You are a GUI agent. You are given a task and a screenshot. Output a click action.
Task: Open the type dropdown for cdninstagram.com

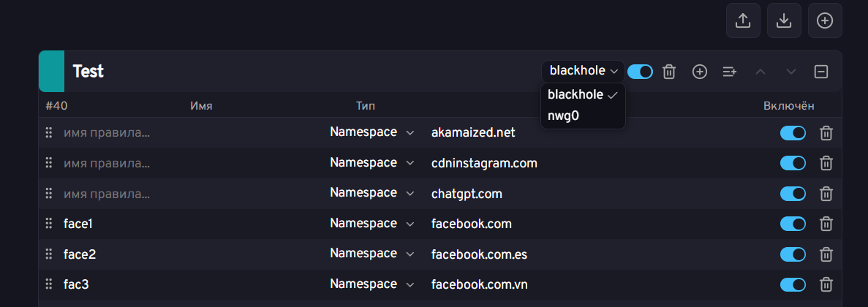click(x=371, y=163)
